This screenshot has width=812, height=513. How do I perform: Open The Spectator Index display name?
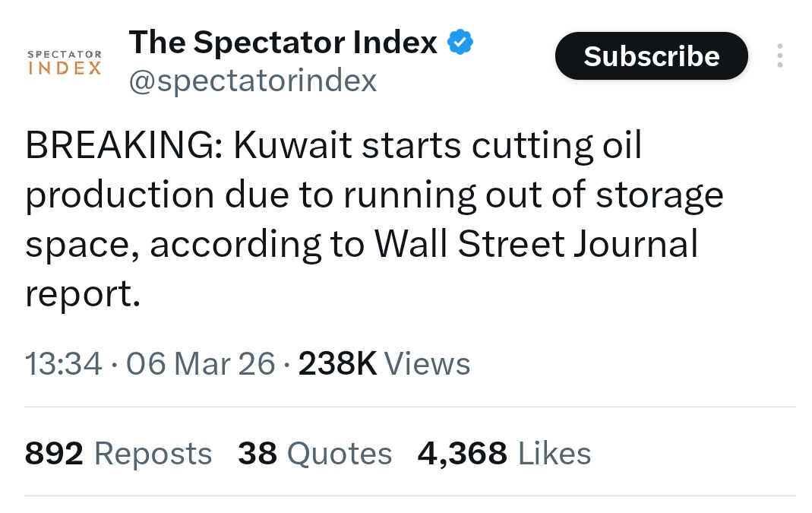tap(283, 43)
